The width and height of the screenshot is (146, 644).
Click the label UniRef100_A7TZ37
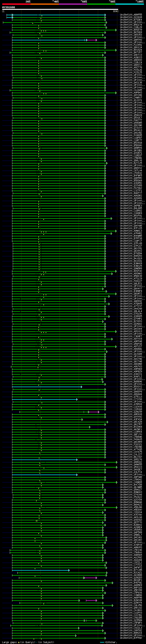click(x=131, y=306)
